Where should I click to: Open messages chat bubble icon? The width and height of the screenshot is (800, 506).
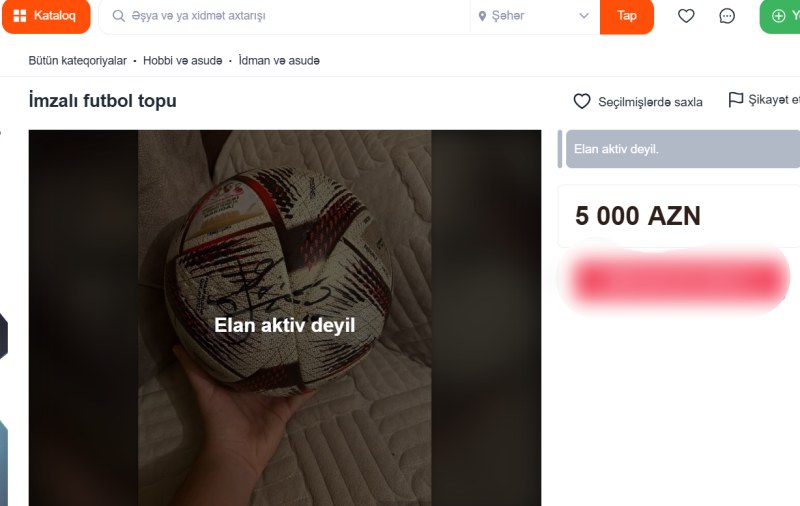coord(727,16)
